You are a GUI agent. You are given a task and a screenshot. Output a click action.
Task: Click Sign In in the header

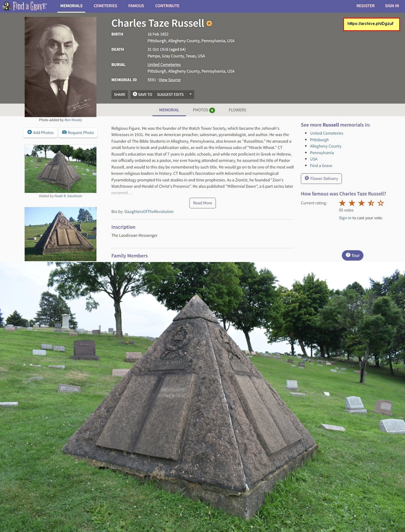(392, 6)
